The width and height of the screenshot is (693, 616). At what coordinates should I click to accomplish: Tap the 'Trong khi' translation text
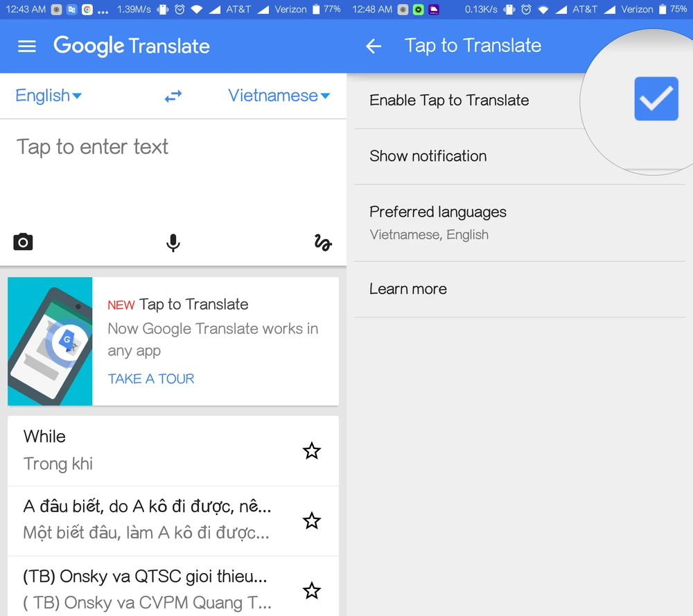58,464
